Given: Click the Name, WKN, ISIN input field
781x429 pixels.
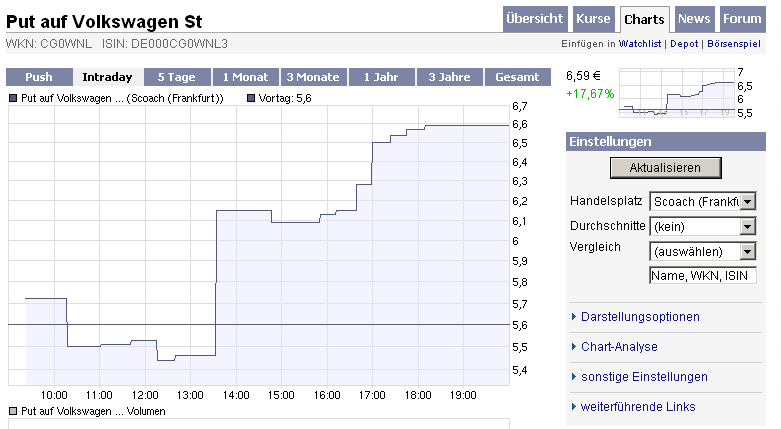Looking at the screenshot, I should (703, 275).
